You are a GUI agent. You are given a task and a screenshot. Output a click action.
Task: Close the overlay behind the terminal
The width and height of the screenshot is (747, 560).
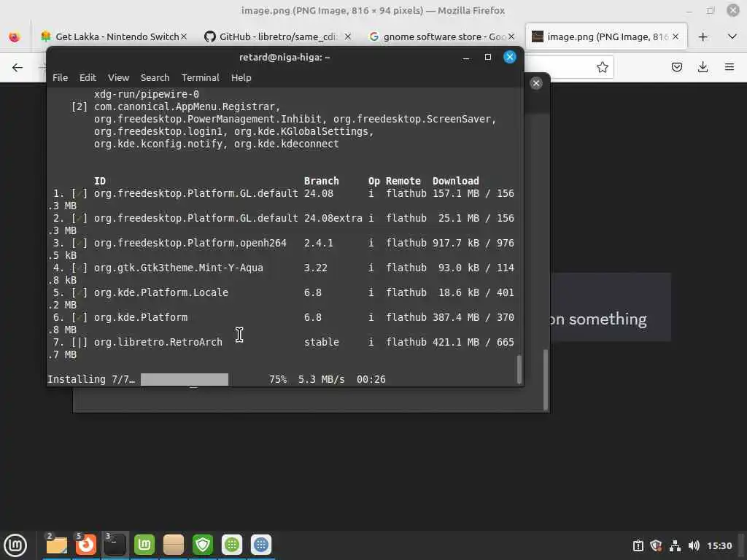(x=536, y=83)
